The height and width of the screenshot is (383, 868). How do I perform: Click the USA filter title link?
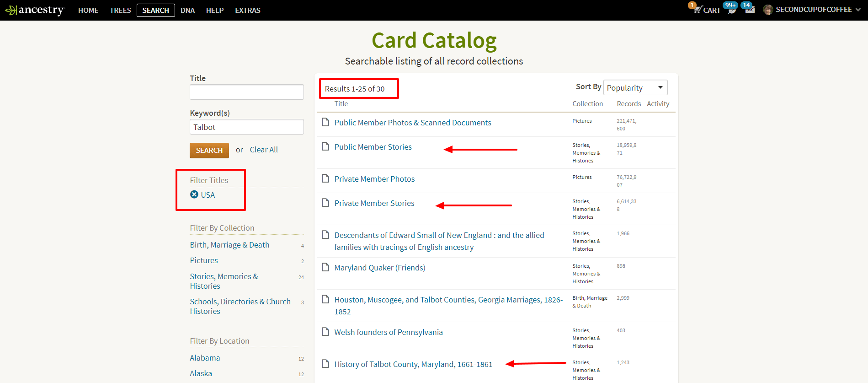coord(208,195)
